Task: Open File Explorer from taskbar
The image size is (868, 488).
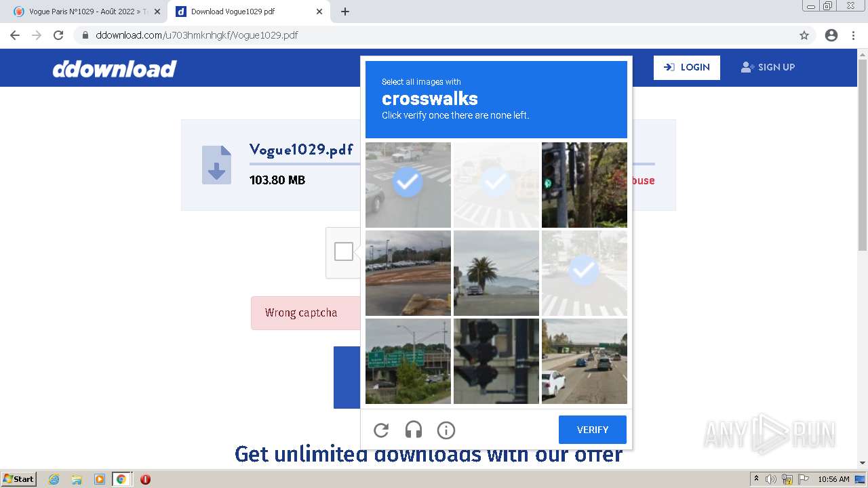Action: 77,479
